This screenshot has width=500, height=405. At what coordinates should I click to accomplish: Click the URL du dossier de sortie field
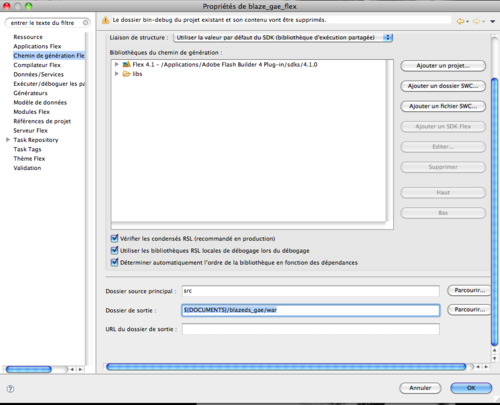pyautogui.click(x=311, y=329)
